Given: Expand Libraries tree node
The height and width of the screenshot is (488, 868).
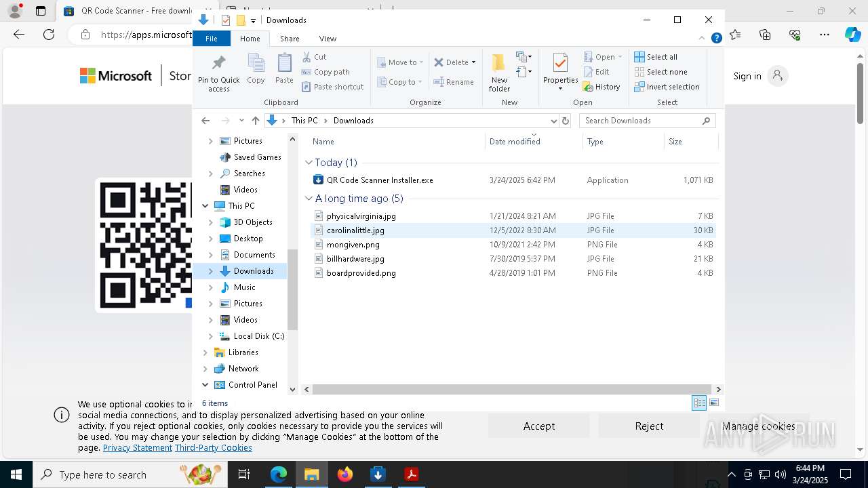Looking at the screenshot, I should click(205, 352).
